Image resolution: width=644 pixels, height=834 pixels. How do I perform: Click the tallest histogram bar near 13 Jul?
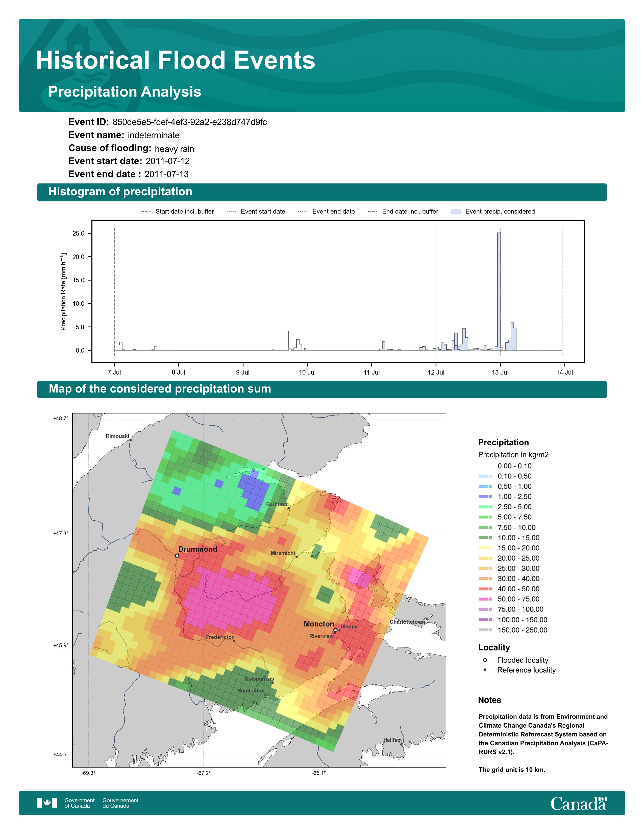(499, 291)
